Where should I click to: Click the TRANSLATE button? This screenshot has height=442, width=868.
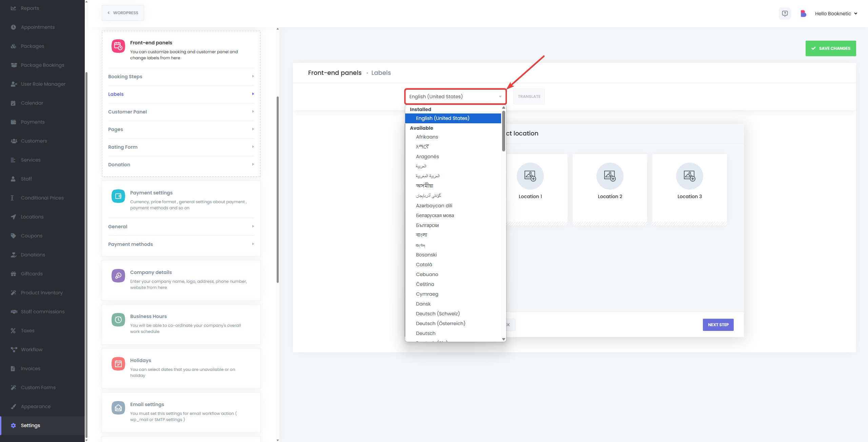point(529,97)
